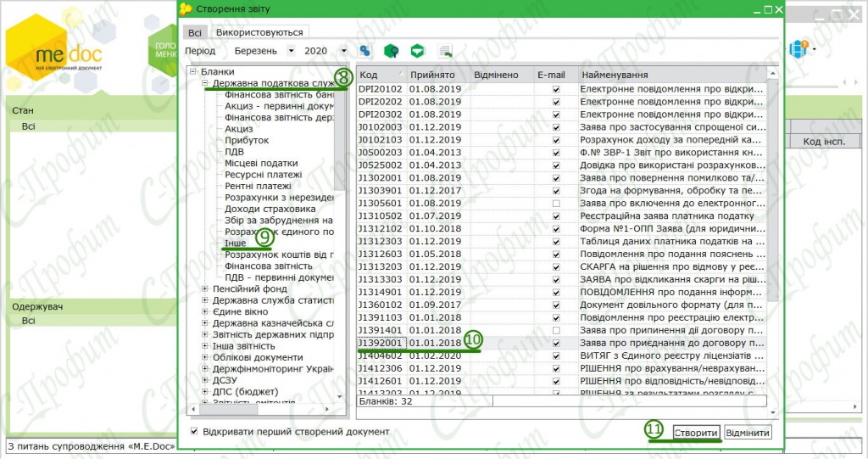Collapse the Бланки tree root
This screenshot has height=459, width=868.
click(193, 71)
